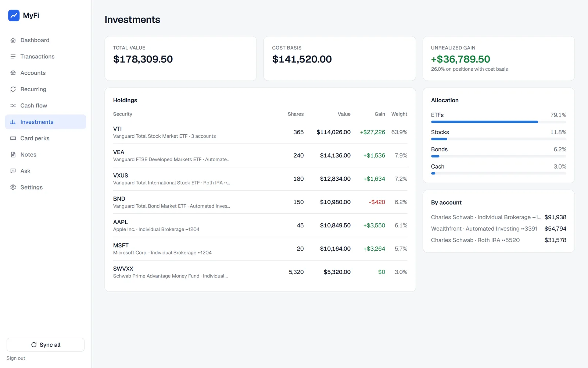This screenshot has width=588, height=368.
Task: Click the Card perks card icon
Action: click(x=13, y=138)
